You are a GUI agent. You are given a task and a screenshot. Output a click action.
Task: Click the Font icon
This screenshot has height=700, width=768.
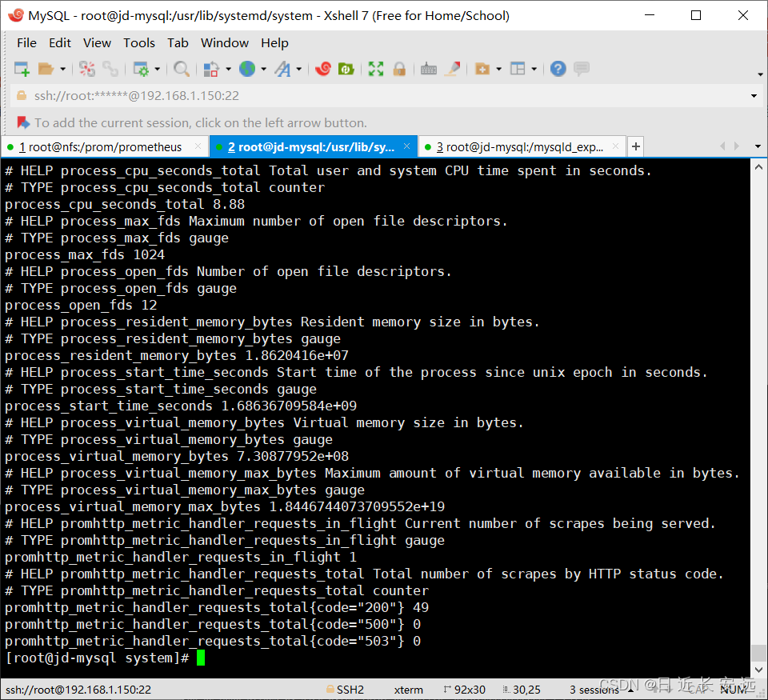(x=282, y=69)
